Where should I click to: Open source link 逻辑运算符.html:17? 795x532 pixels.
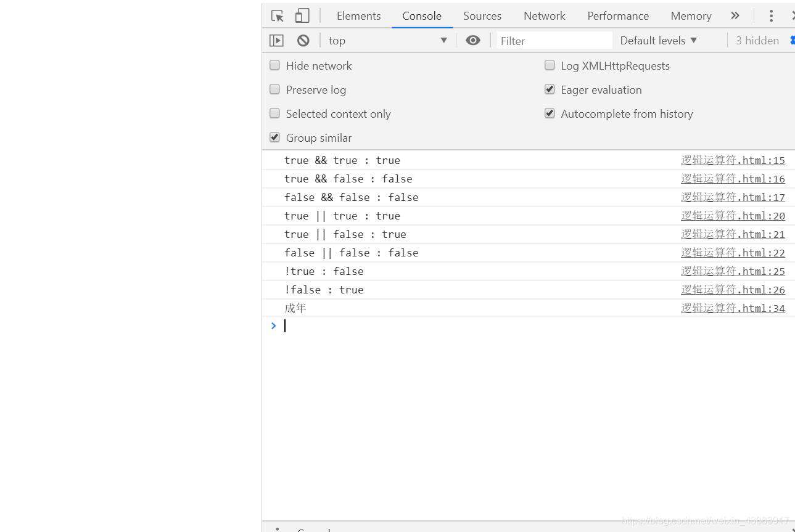coord(733,197)
